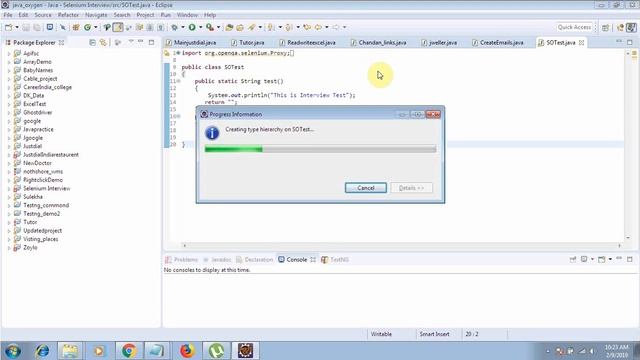Image resolution: width=640 pixels, height=360 pixels.
Task: Click the Details >> button in Progress Information
Action: (411, 188)
